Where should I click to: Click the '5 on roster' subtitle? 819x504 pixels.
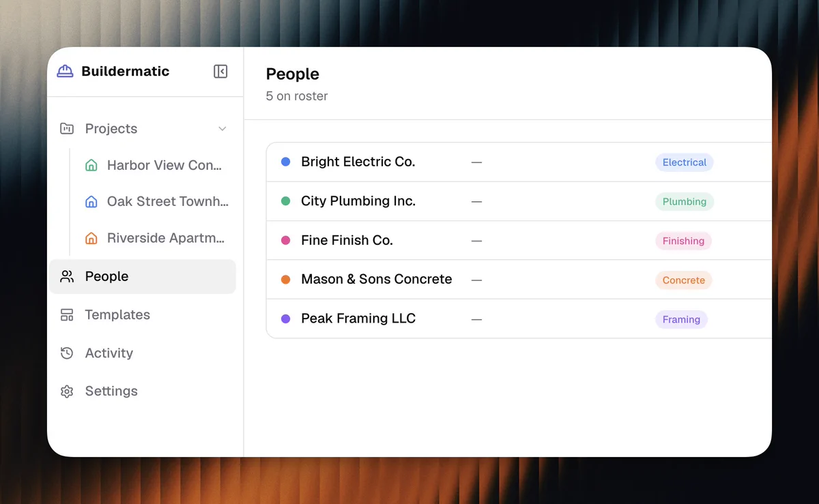point(297,96)
